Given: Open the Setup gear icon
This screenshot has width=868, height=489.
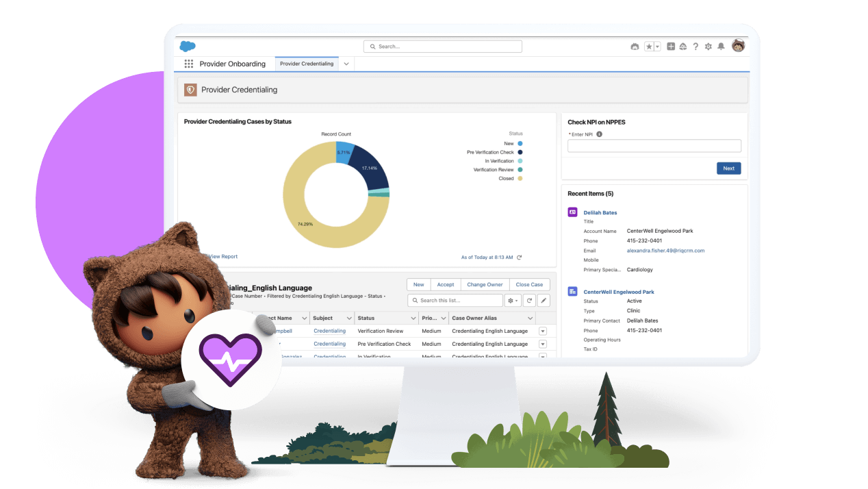Looking at the screenshot, I should coord(709,47).
